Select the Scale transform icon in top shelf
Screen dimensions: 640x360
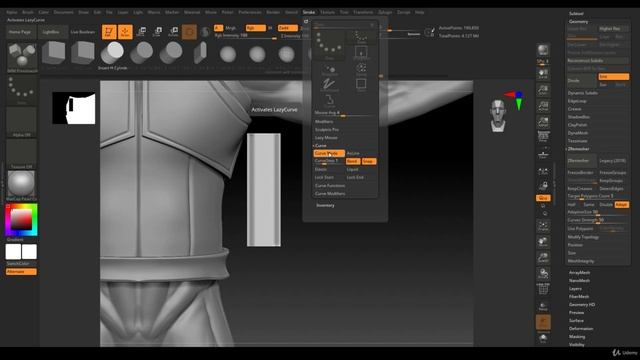pyautogui.click(x=158, y=32)
